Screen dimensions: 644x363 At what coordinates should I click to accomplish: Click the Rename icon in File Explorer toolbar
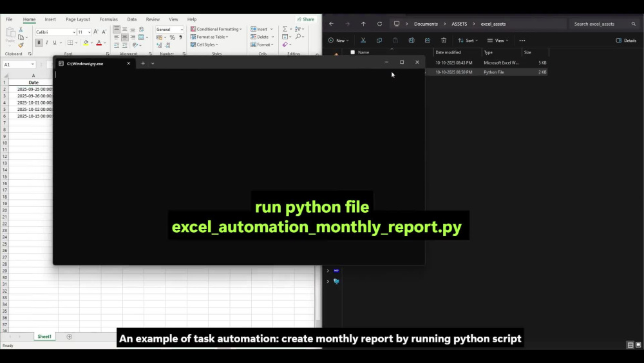[411, 40]
